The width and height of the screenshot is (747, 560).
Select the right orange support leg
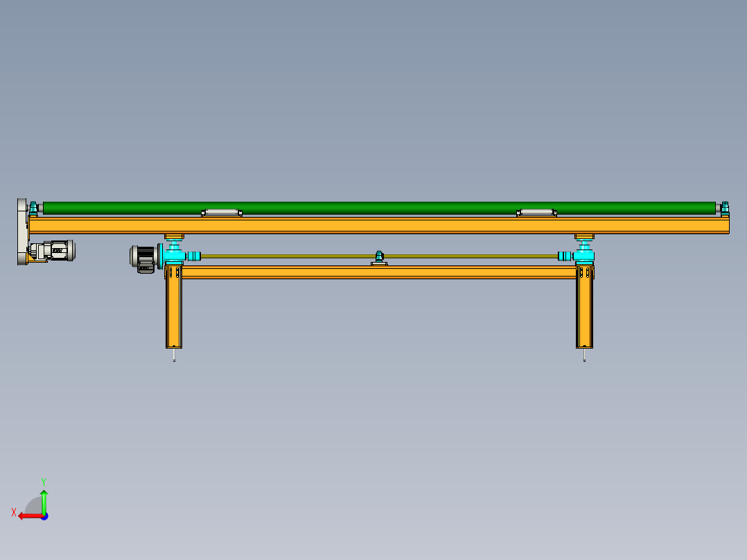click(x=585, y=308)
